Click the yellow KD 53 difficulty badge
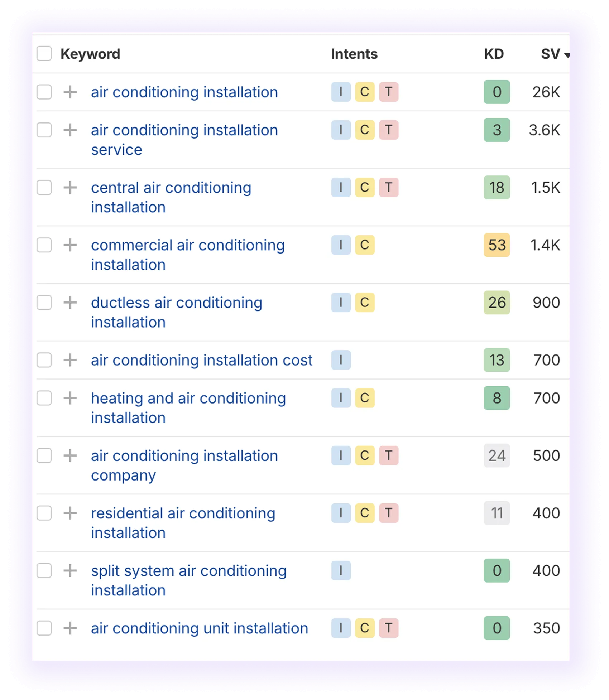 497,245
